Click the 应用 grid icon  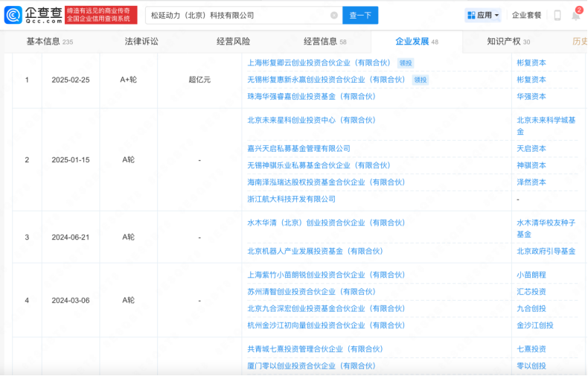[471, 15]
